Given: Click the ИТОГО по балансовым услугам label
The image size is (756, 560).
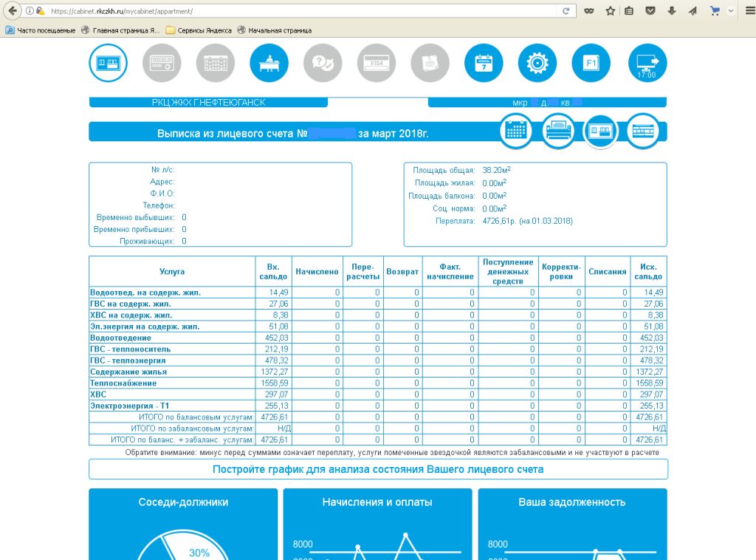Looking at the screenshot, I should click(x=196, y=417).
